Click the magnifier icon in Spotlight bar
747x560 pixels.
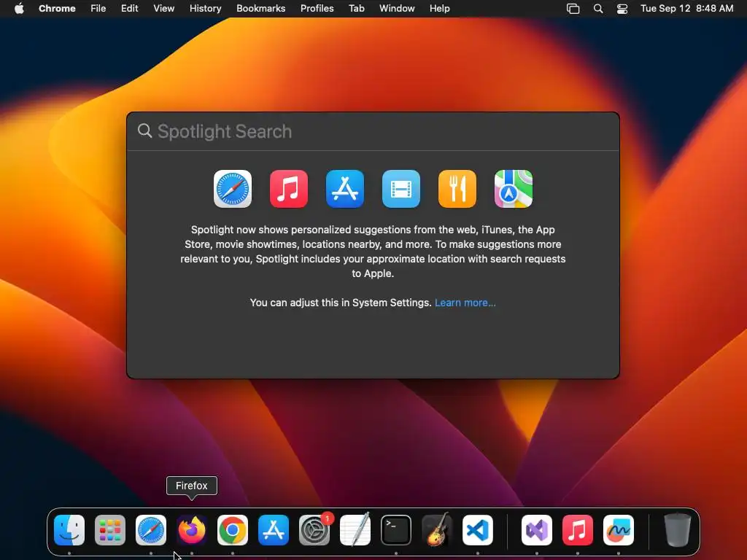click(145, 131)
